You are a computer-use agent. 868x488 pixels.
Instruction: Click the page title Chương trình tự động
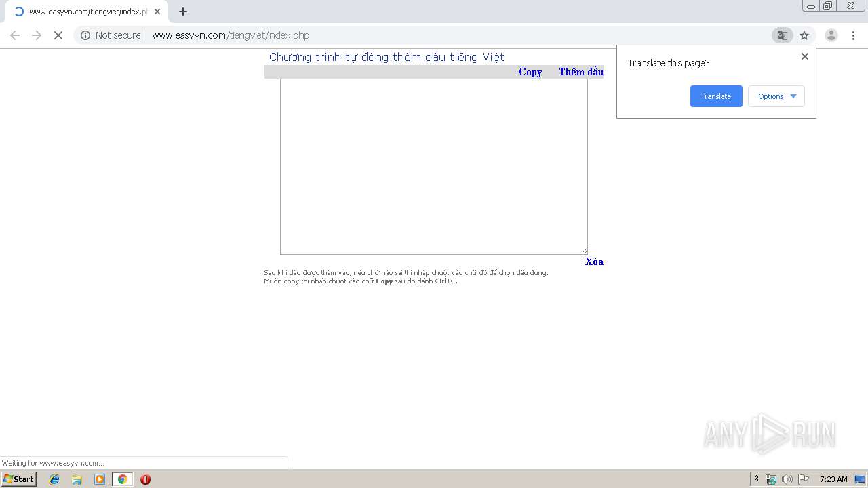click(387, 58)
